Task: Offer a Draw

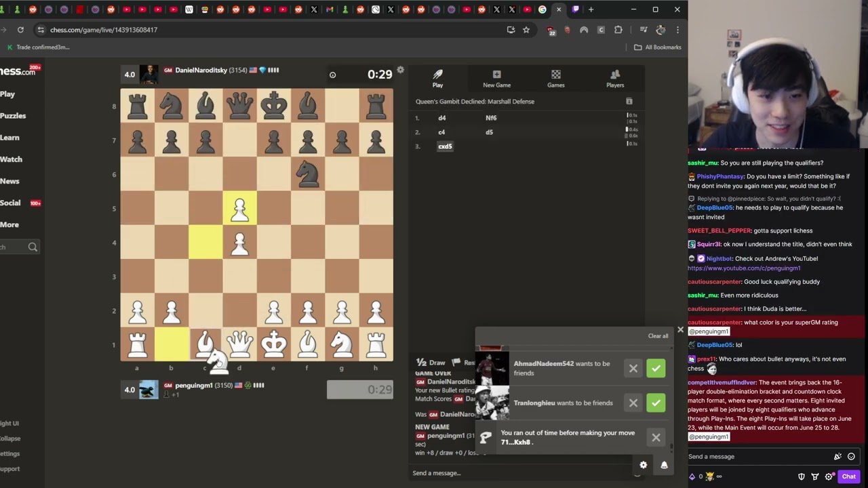Action: coord(431,363)
